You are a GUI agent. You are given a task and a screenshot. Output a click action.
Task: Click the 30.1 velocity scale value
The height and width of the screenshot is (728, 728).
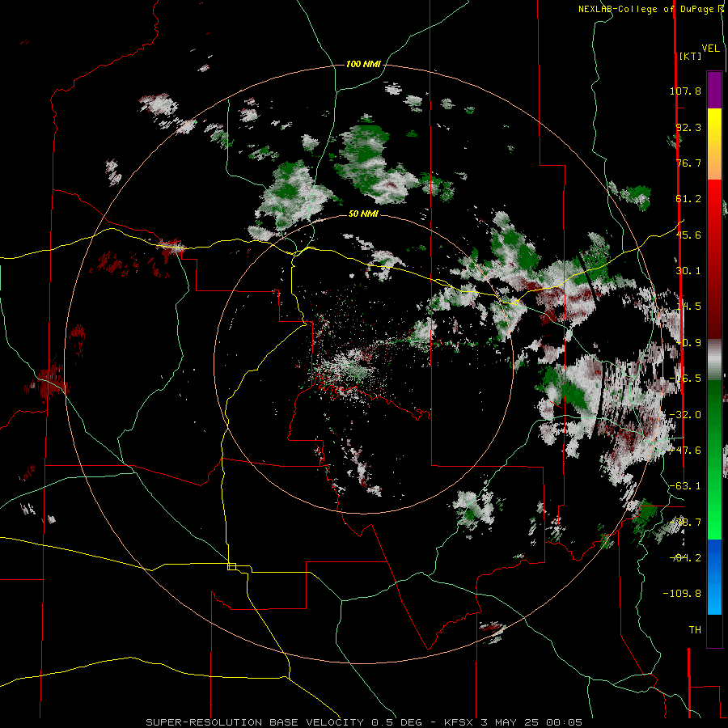(x=688, y=271)
